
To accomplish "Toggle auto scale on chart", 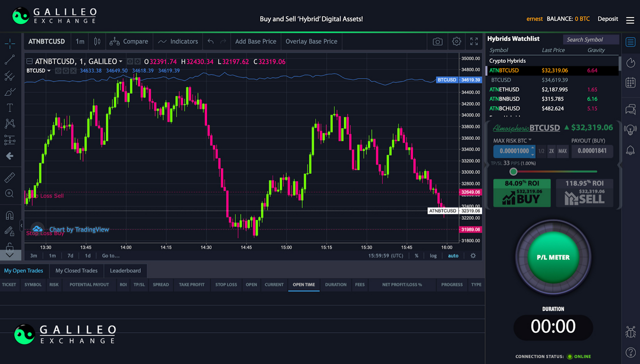I will pyautogui.click(x=453, y=255).
